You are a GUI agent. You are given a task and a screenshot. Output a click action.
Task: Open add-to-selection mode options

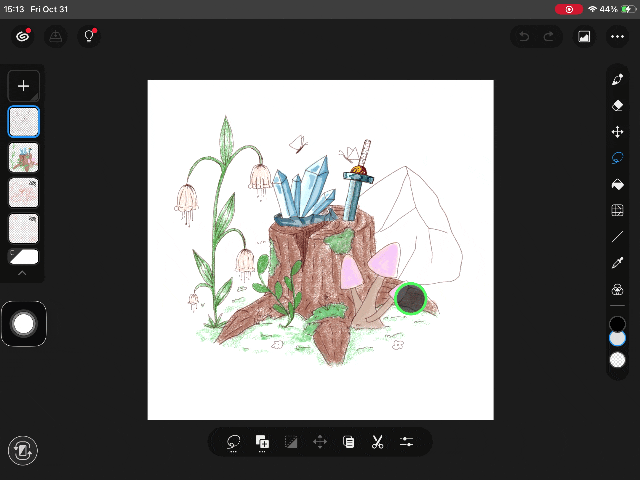(x=262, y=442)
